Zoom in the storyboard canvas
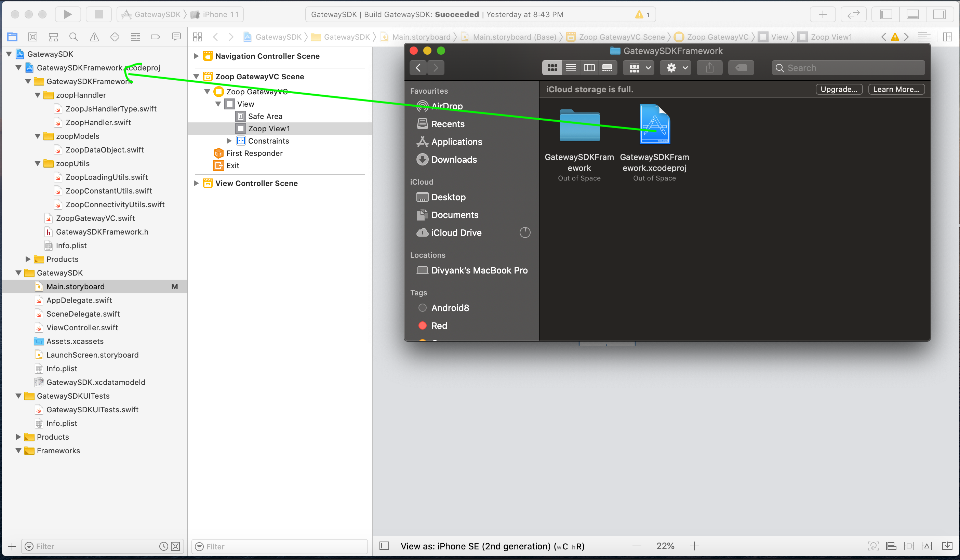 694,546
